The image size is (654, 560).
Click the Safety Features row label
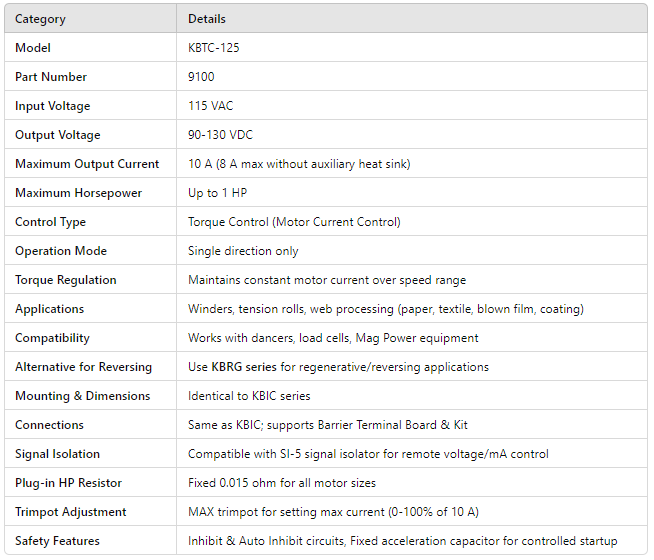(57, 541)
